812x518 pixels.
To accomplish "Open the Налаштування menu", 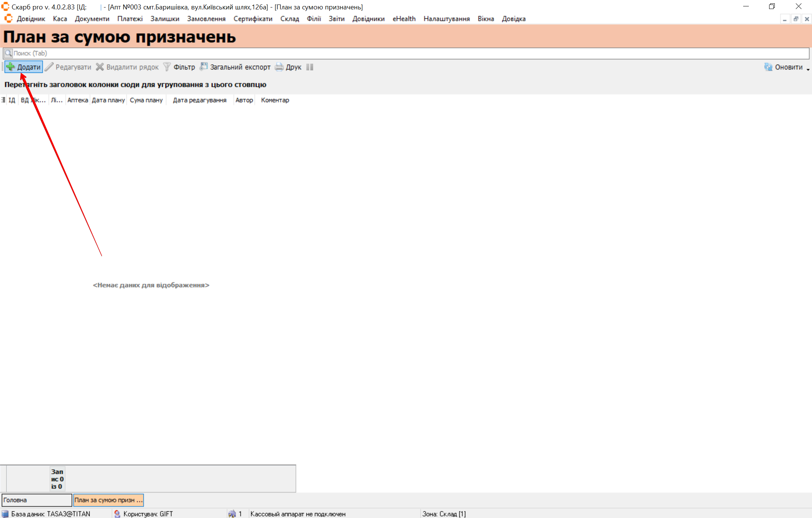I will point(446,19).
